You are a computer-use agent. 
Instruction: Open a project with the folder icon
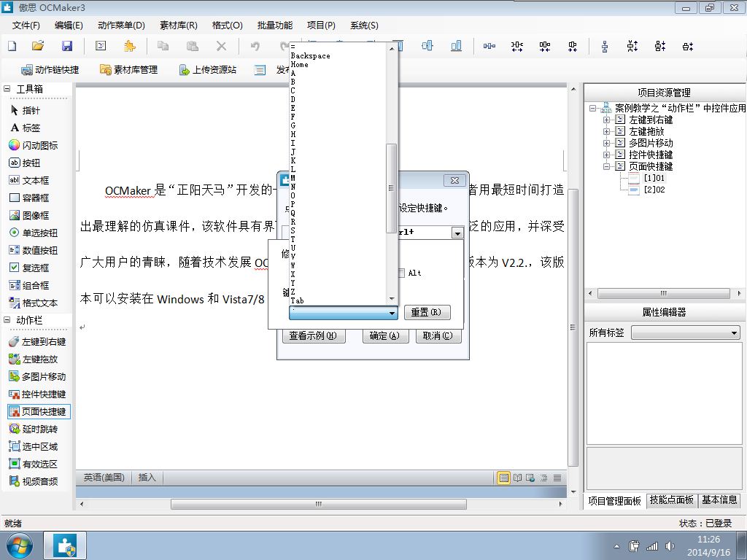[x=38, y=46]
